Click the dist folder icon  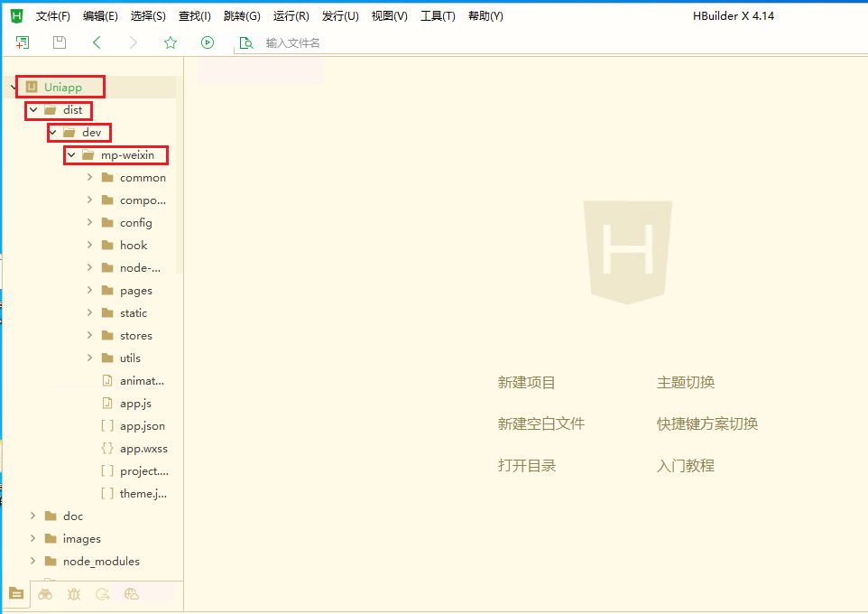(51, 110)
